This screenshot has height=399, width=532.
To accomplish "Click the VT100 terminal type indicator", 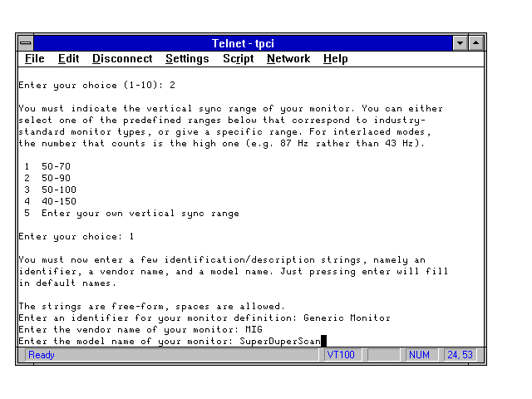I will click(341, 355).
